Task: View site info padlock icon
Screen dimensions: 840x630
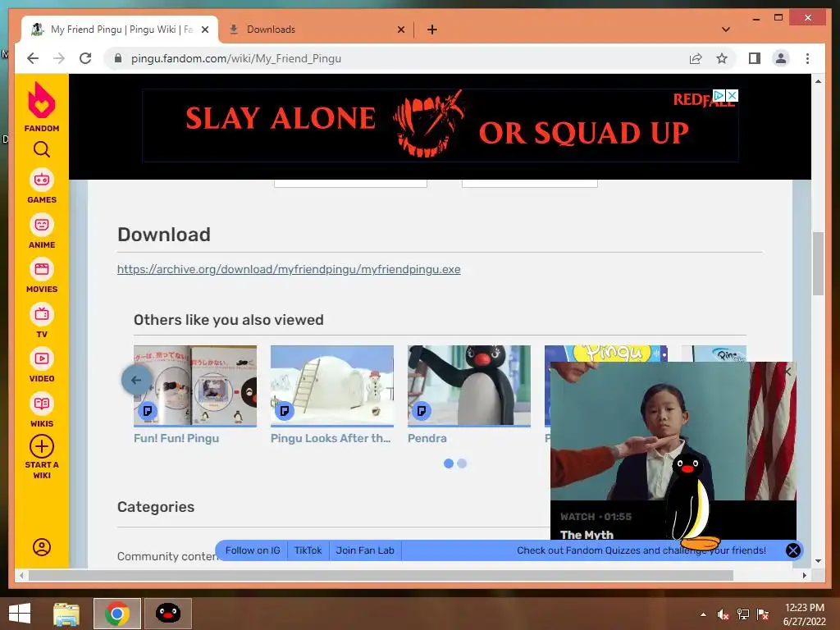Action: click(x=118, y=58)
